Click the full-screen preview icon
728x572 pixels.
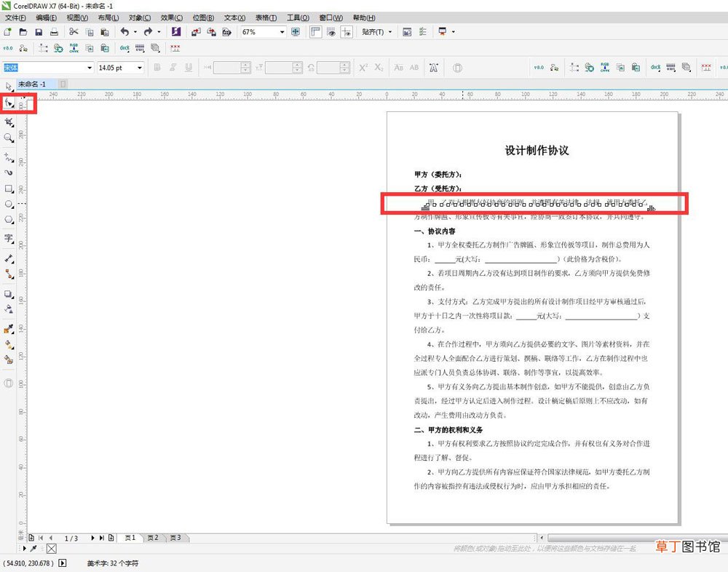[296, 31]
